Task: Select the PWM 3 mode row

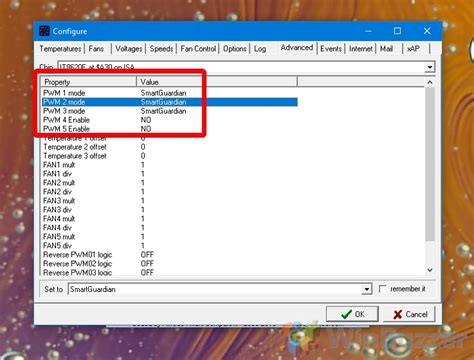Action: 170,111
